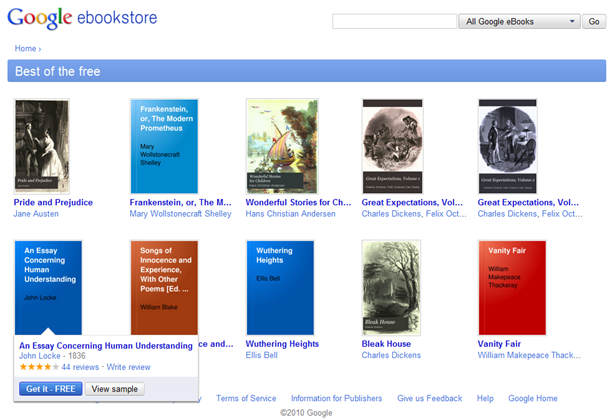610x420 pixels.
Task: Click the Google ebookstore logo
Action: 82,18
